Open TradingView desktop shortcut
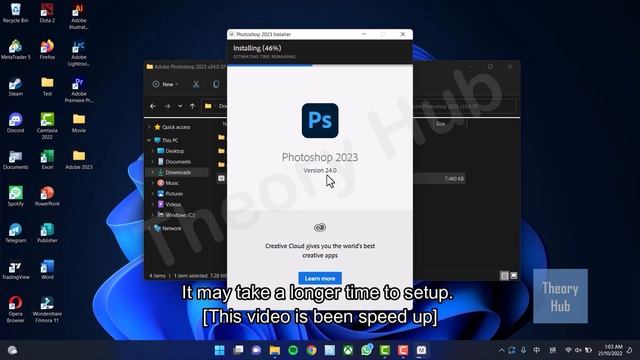This screenshot has width=640, height=360. click(x=16, y=270)
